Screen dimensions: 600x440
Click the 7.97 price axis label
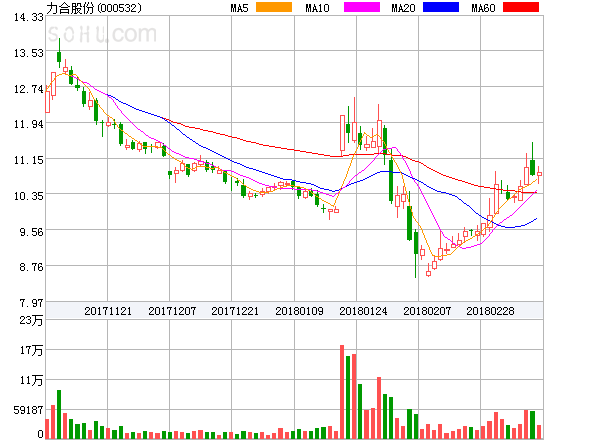[x=31, y=303]
